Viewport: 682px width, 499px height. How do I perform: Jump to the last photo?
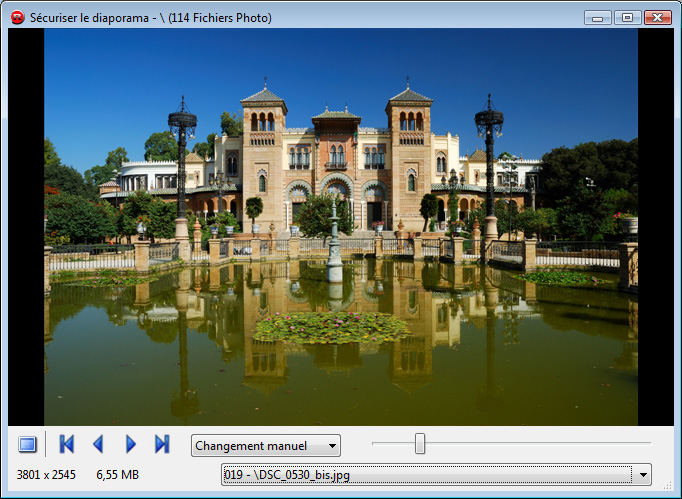162,444
